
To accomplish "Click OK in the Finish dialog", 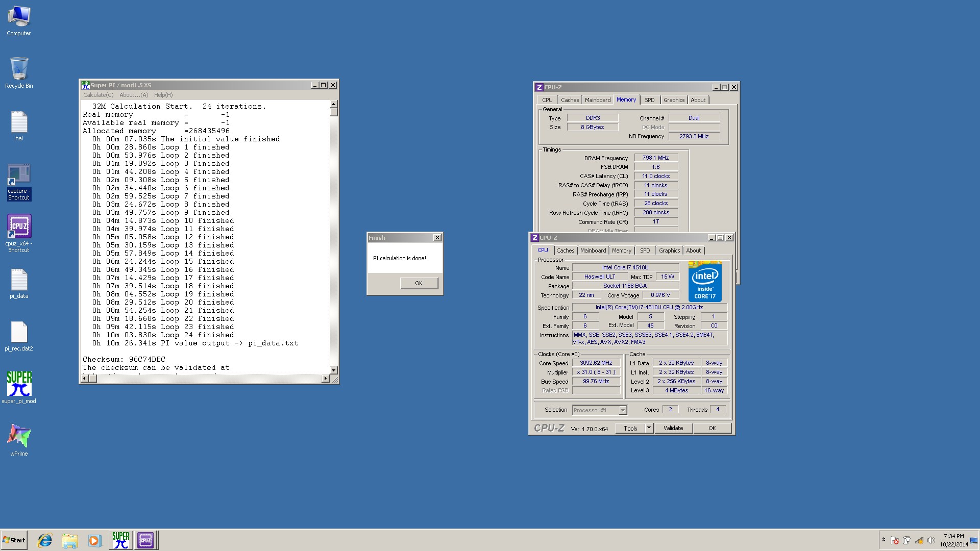I will 419,283.
